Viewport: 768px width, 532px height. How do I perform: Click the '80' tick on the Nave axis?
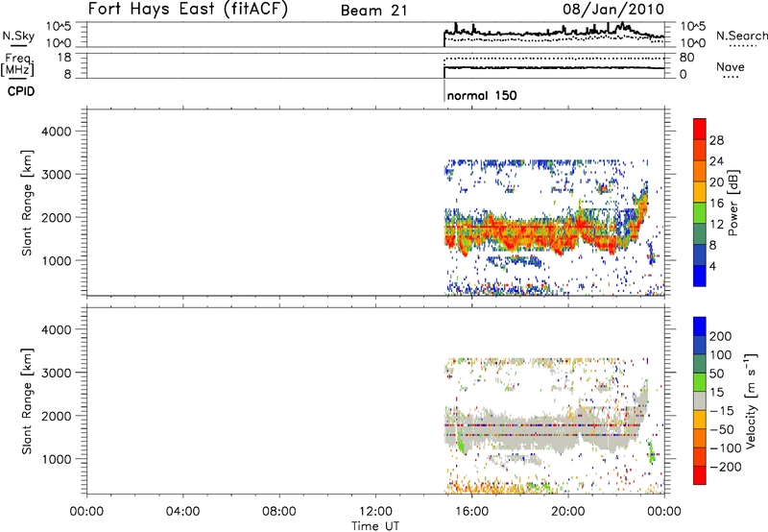click(686, 58)
